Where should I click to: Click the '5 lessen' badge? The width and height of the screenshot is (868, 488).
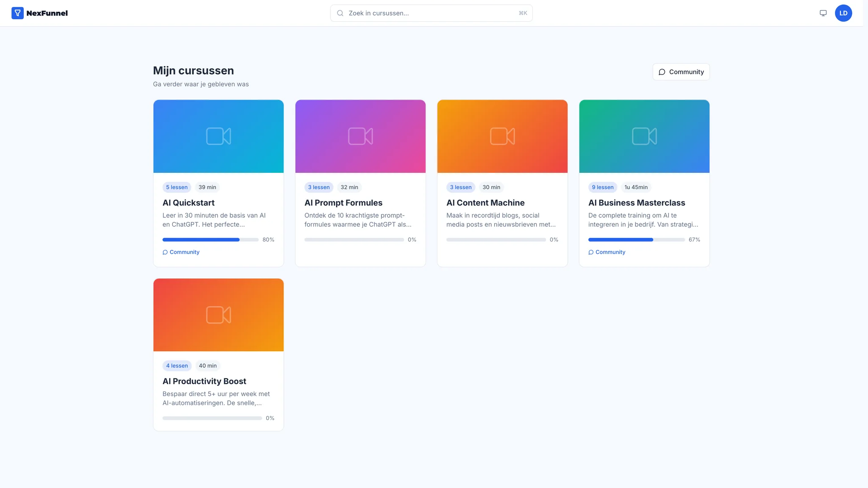click(177, 187)
